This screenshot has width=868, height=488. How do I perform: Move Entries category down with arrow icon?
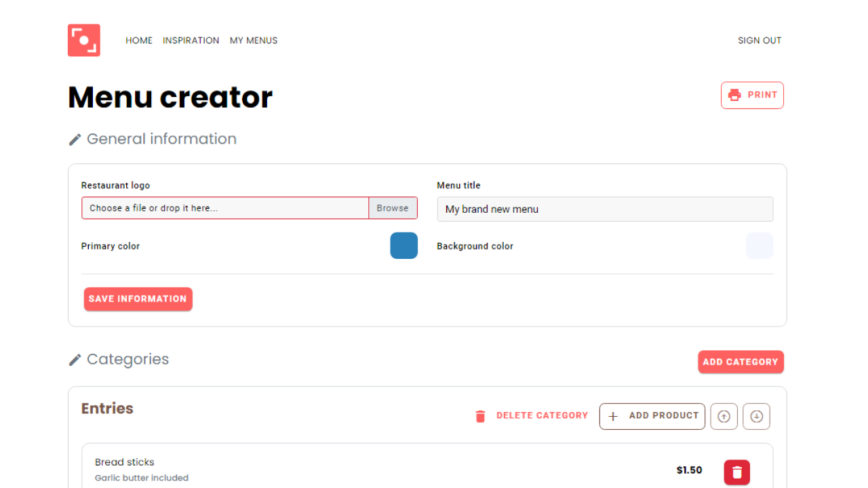tap(757, 416)
